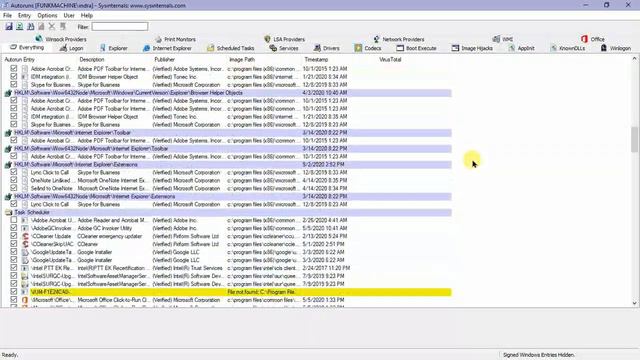Click the Internet Explorer tab icon

coord(147,48)
